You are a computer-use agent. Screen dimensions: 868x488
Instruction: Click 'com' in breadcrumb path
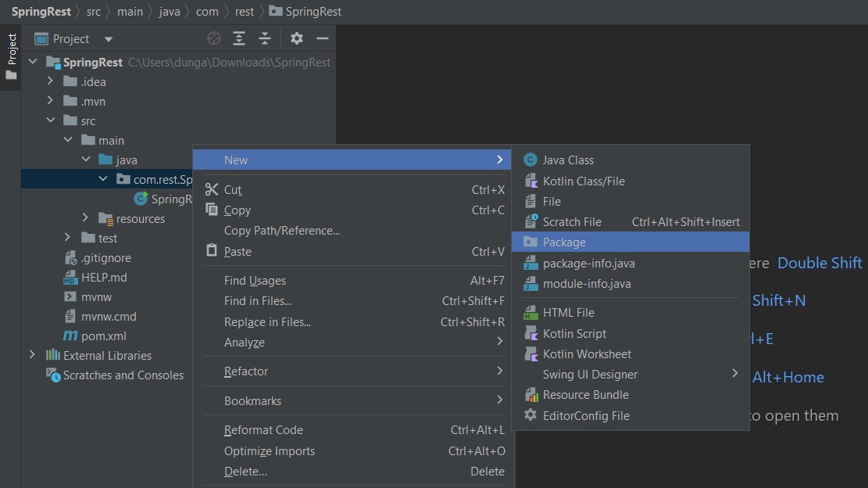point(207,11)
